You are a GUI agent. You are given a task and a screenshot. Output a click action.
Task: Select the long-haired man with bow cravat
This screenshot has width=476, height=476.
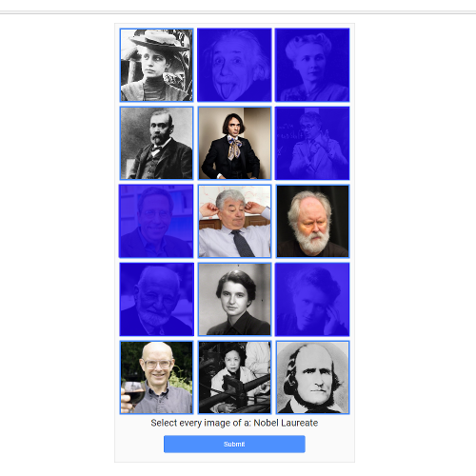coord(234,143)
